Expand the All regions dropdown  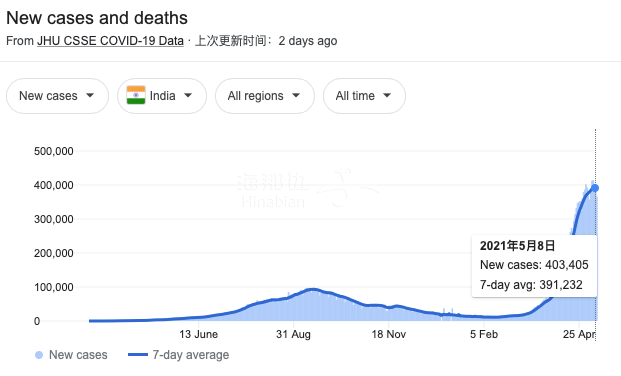(x=265, y=96)
